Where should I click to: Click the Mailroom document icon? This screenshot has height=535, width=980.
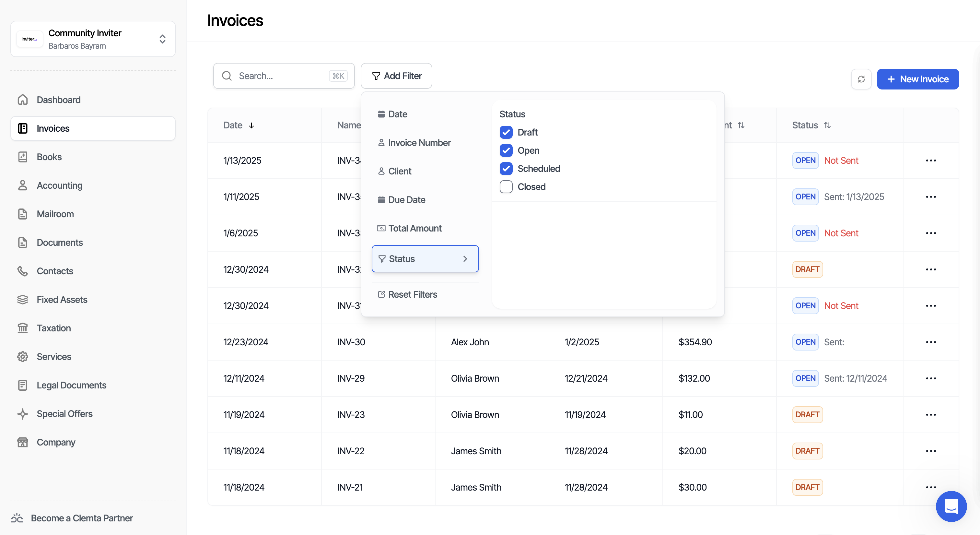(x=23, y=214)
